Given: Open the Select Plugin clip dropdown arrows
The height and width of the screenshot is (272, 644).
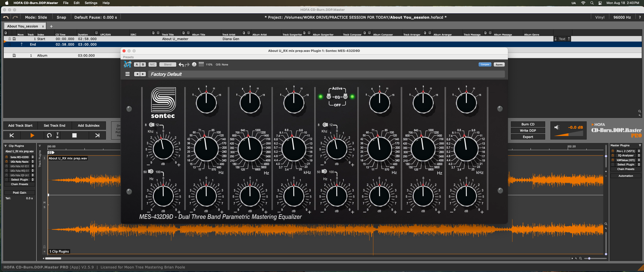Looking at the screenshot, I should (x=33, y=180).
